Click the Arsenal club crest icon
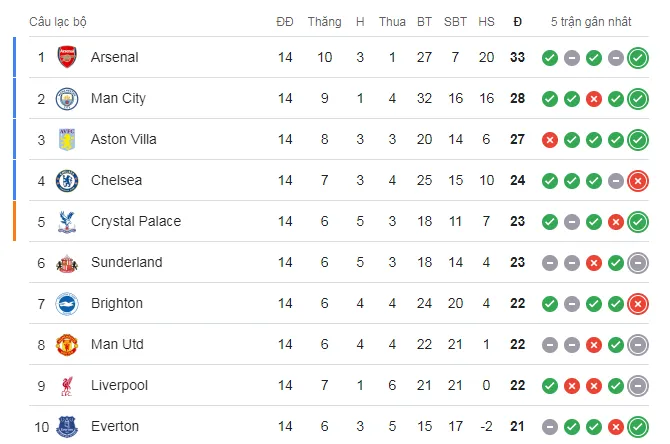The height and width of the screenshot is (444, 670). point(68,57)
